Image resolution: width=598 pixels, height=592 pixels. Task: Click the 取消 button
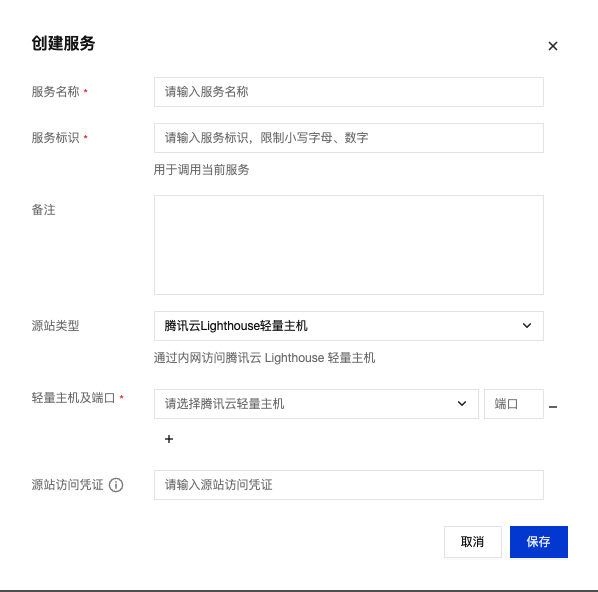click(473, 542)
